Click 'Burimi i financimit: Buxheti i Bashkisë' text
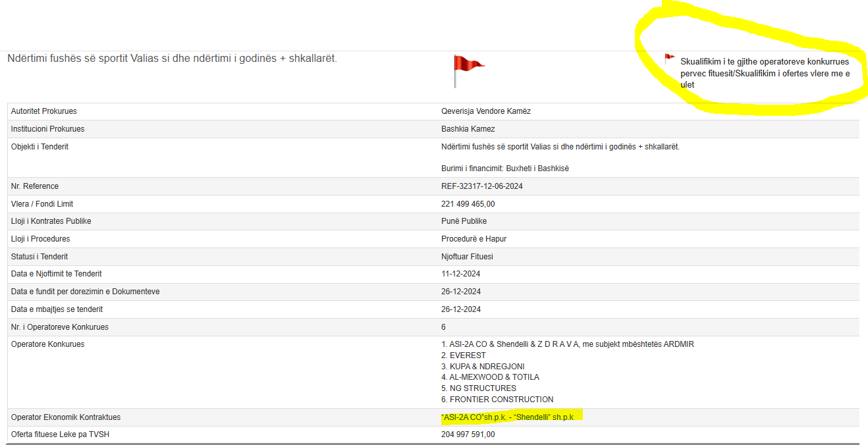Screen dimensions: 868x445 tap(504, 169)
